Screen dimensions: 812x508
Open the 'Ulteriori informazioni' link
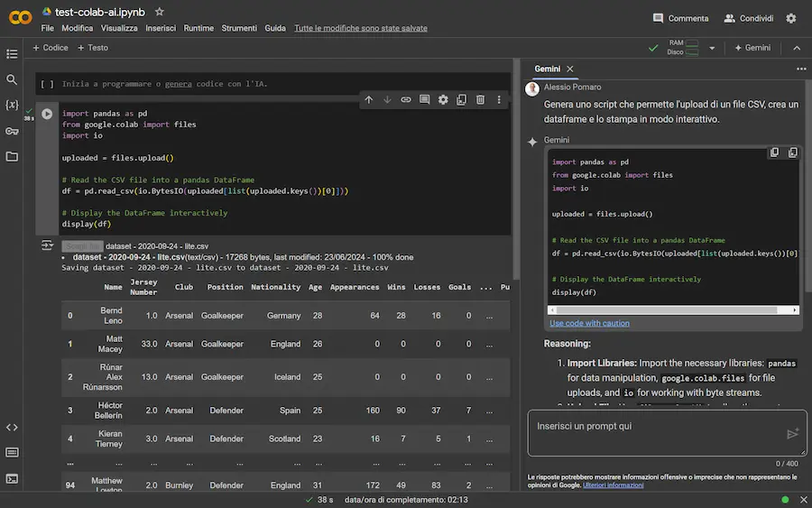(614, 485)
